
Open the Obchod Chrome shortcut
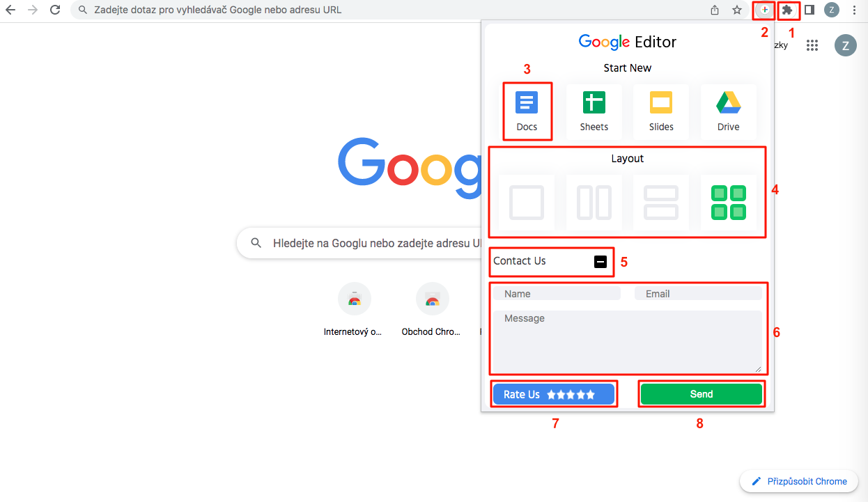[433, 299]
